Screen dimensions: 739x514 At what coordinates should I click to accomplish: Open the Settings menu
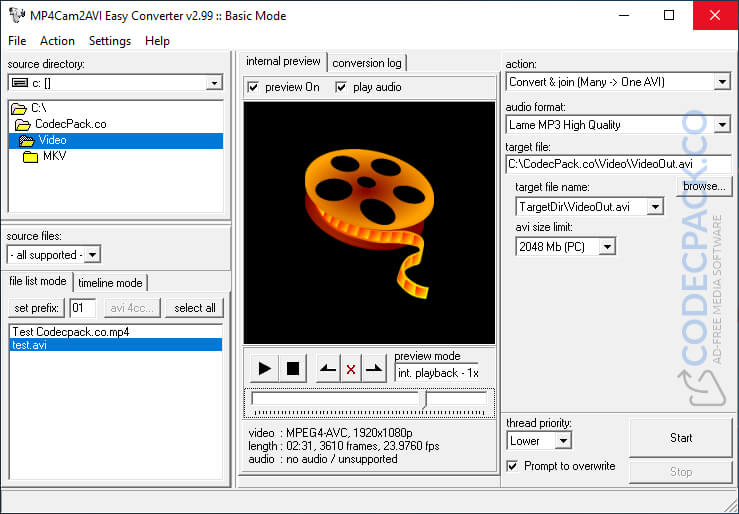[110, 41]
